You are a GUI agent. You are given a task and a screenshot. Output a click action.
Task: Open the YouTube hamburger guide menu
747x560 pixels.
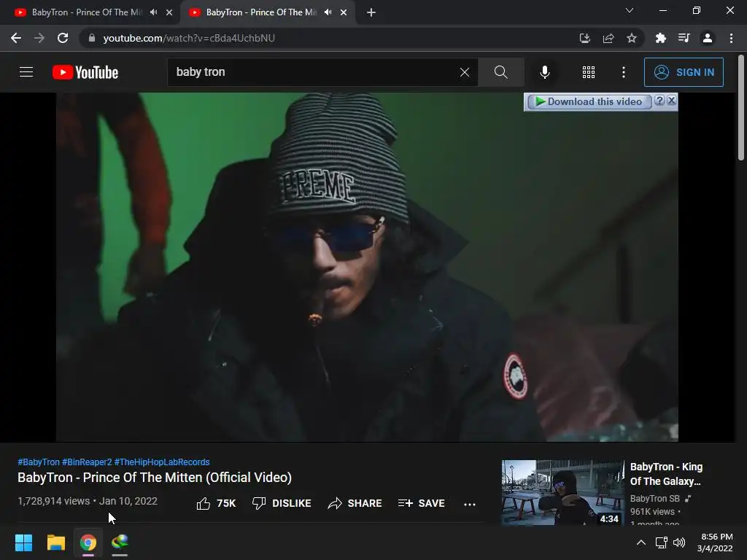click(26, 72)
